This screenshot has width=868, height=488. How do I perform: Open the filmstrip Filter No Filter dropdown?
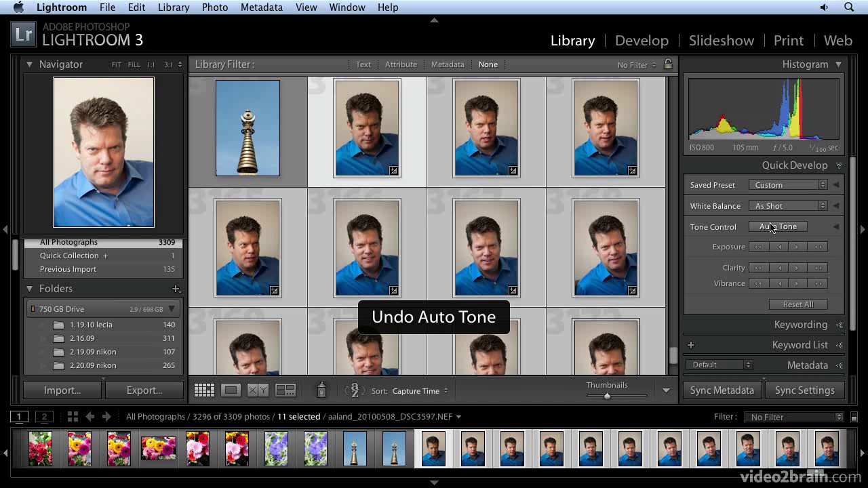tap(793, 418)
